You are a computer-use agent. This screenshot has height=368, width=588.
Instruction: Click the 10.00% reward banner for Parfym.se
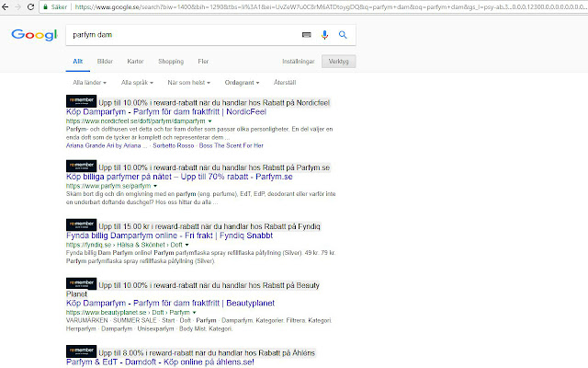pos(214,167)
